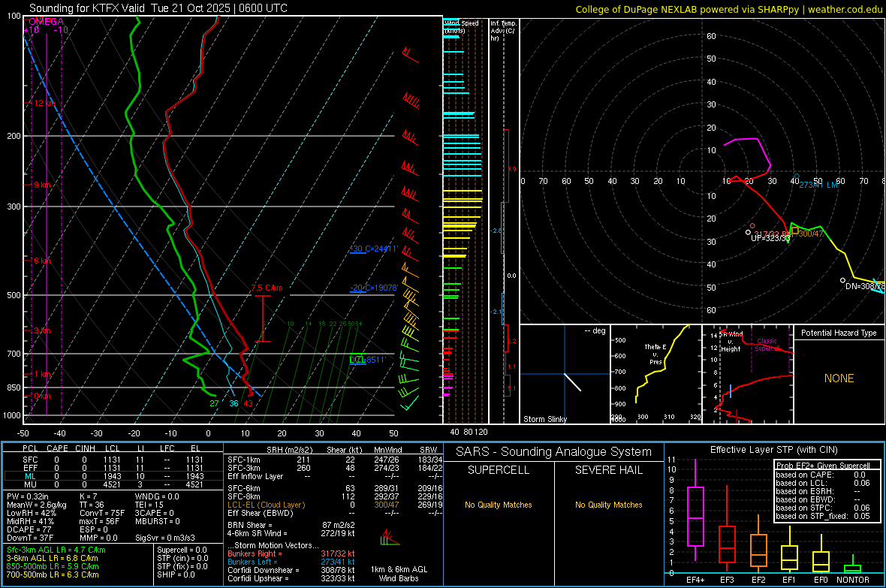The height and width of the screenshot is (588, 886).
Task: Click the SHIP = 0.0 value
Action: point(176,574)
